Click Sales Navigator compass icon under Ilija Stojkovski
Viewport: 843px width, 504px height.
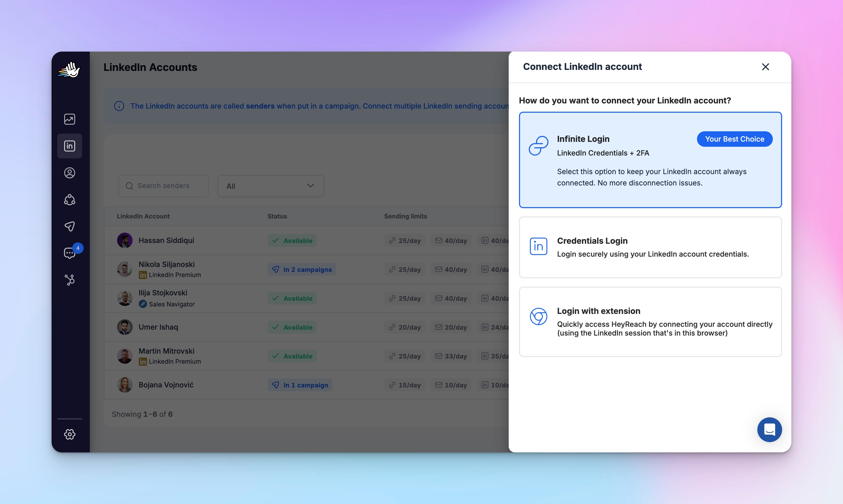point(143,304)
